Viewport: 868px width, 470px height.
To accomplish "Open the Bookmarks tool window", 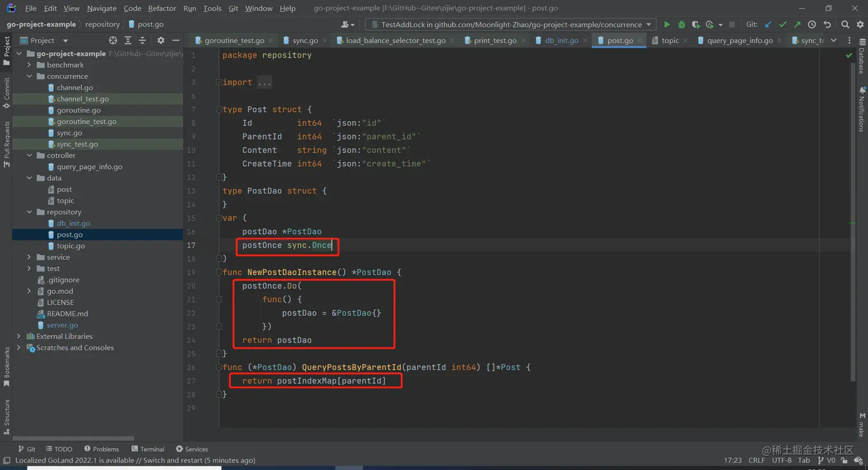I will click(6, 367).
